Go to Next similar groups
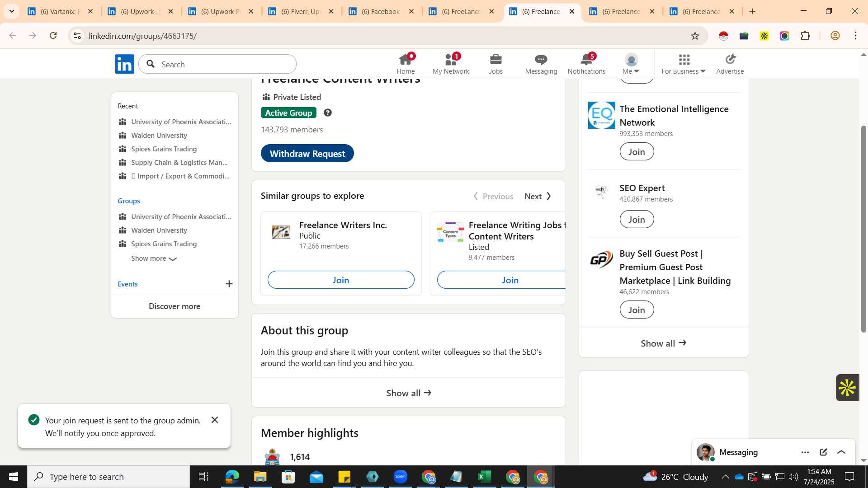 538,196
